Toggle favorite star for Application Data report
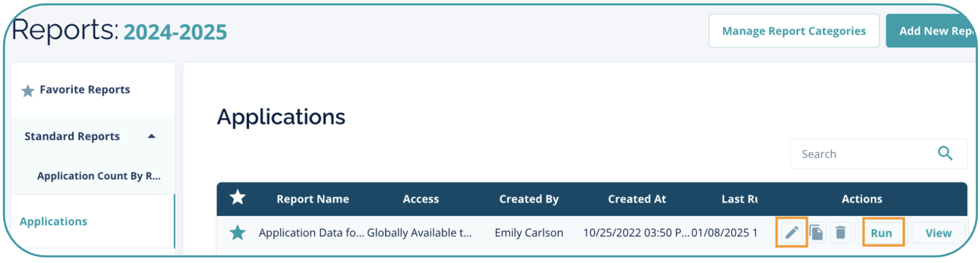Image resolution: width=980 pixels, height=263 pixels. point(238,233)
